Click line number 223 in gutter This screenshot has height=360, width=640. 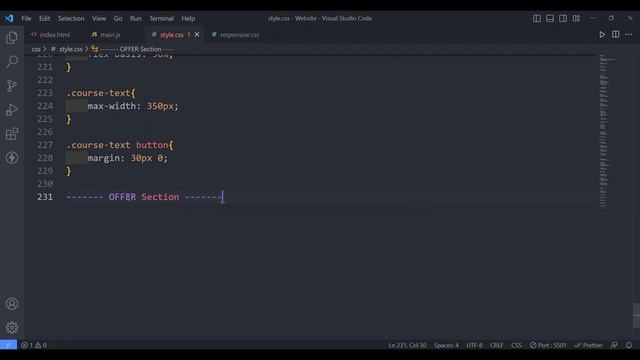[45, 93]
